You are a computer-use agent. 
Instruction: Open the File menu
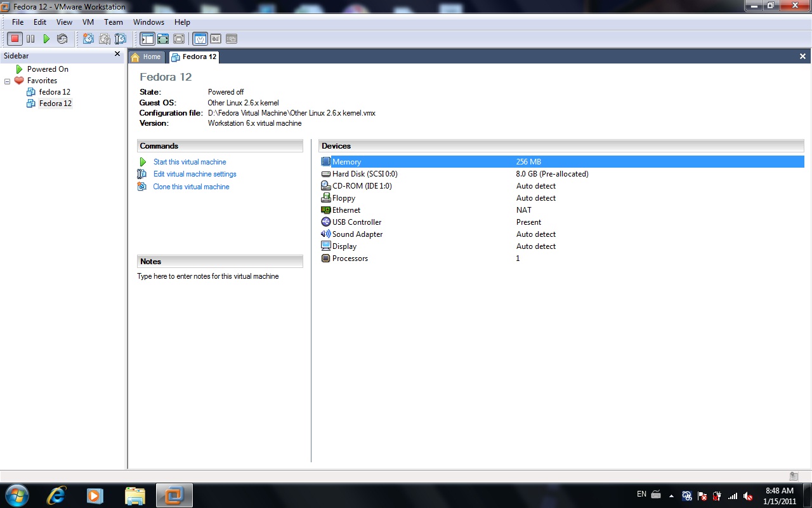(18, 22)
